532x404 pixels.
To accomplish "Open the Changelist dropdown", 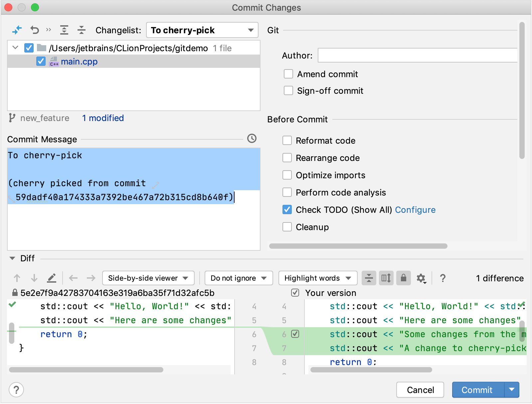I will click(202, 30).
